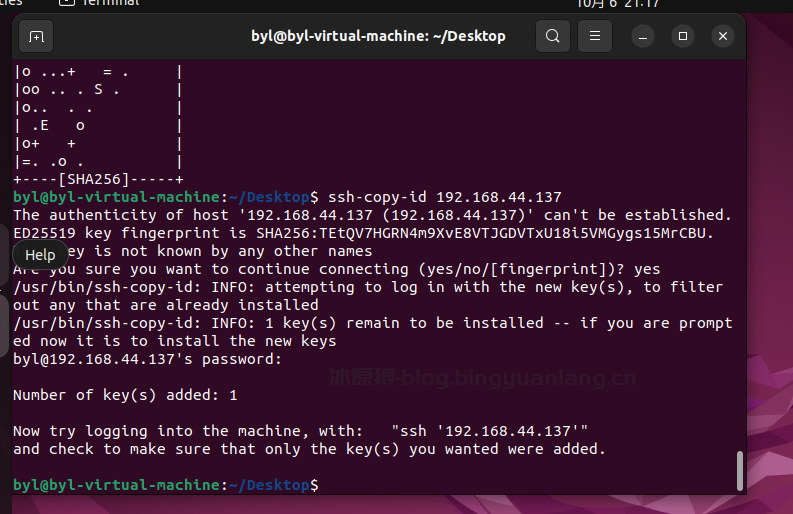Maximize the terminal window
Image resolution: width=793 pixels, height=514 pixels.
pos(683,37)
